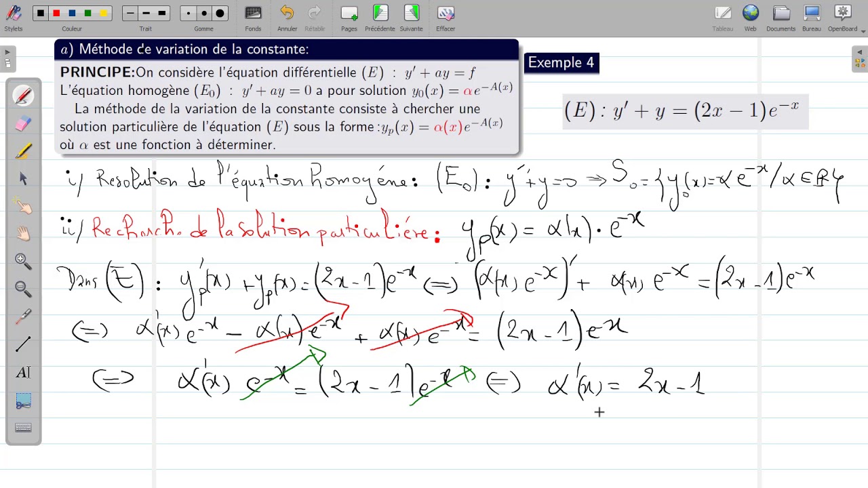Select the Zoom out tool
This screenshot has width=868, height=488.
23,289
